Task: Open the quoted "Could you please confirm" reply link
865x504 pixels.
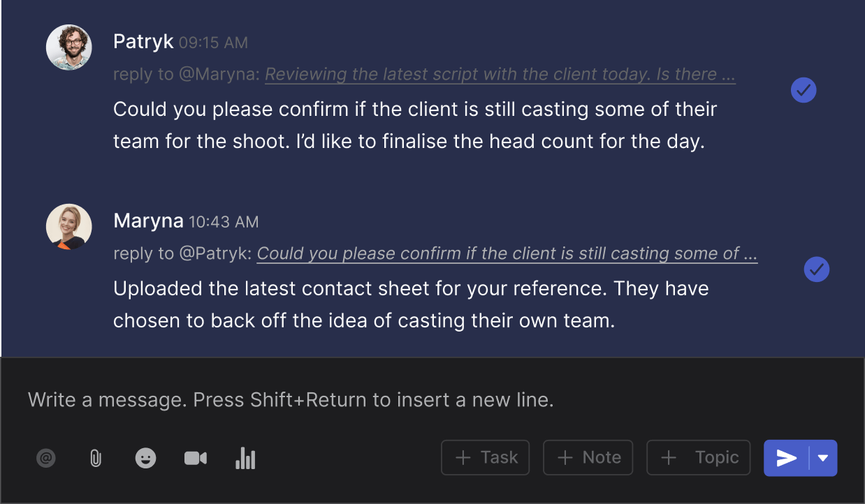Action: tap(507, 253)
